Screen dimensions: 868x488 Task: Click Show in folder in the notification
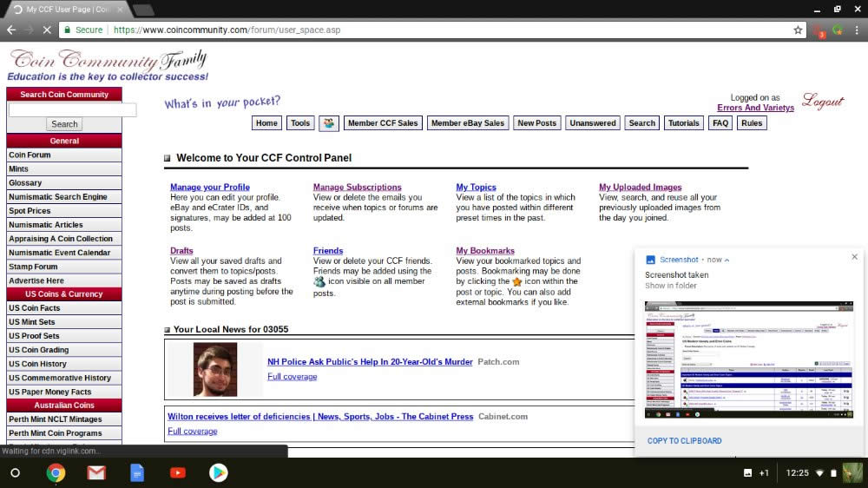671,286
